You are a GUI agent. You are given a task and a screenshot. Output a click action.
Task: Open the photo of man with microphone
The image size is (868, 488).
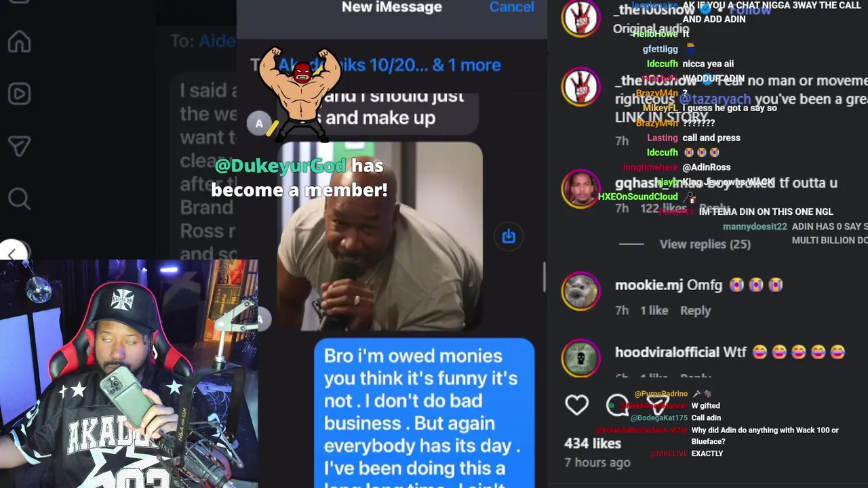click(x=380, y=236)
